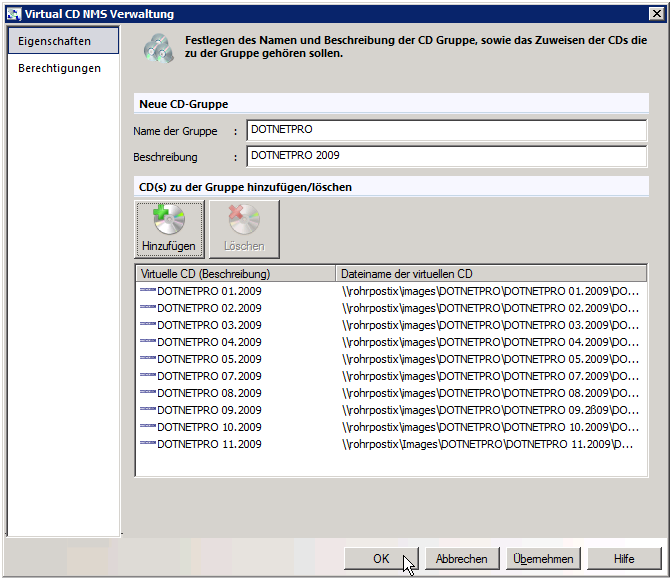This screenshot has height=578, width=671.
Task: Click the drive icon of DOTNETPRO 07.2009
Action: tap(148, 375)
